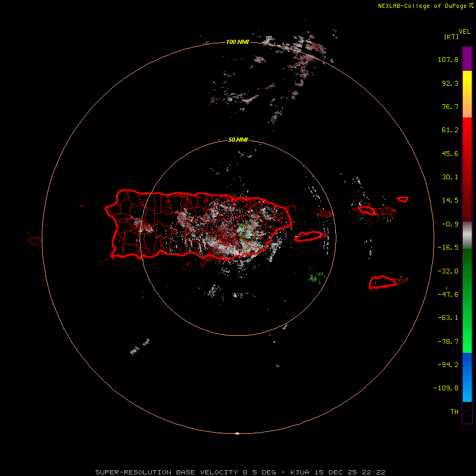476x476 pixels.
Task: Select the -109.8 scale value
Action: point(446,388)
